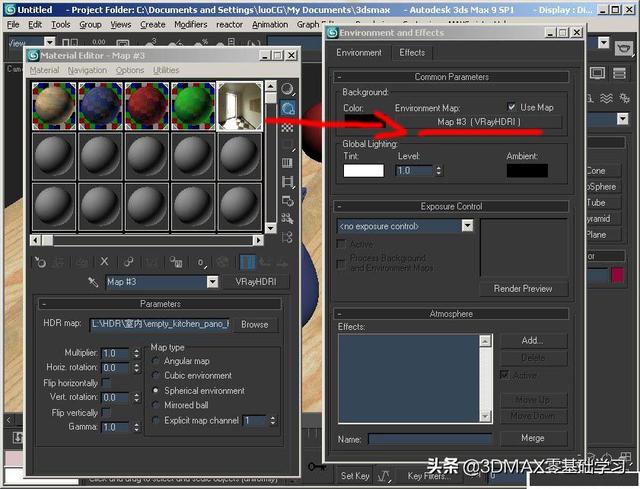This screenshot has height=489, width=640.
Task: Select Explicit map channel radio button
Action: pos(156,420)
